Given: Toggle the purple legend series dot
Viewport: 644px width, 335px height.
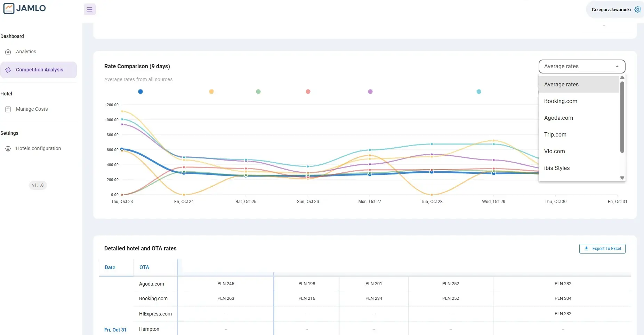Looking at the screenshot, I should click(x=370, y=92).
